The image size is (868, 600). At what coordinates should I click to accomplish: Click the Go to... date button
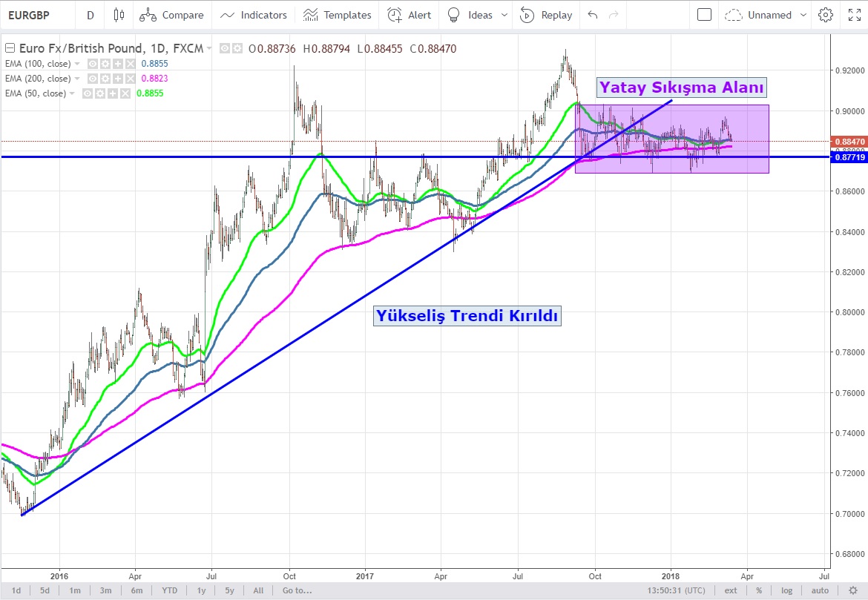click(x=297, y=590)
